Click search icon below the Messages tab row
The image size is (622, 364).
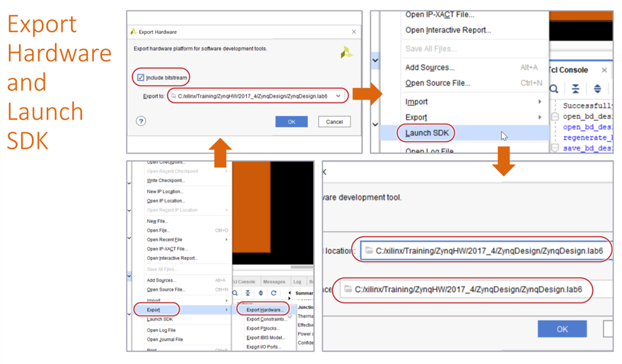pos(236,293)
